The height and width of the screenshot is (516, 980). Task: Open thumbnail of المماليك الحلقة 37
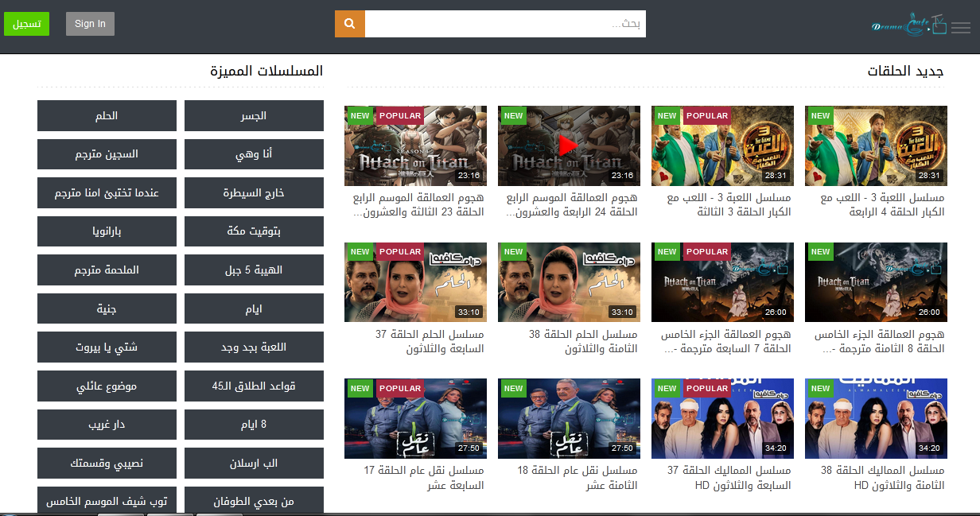722,418
